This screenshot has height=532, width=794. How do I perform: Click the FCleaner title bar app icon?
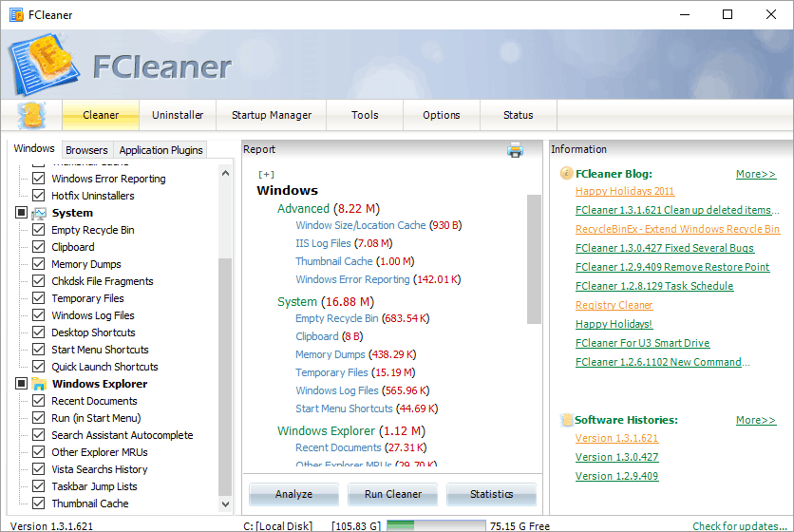(x=16, y=14)
